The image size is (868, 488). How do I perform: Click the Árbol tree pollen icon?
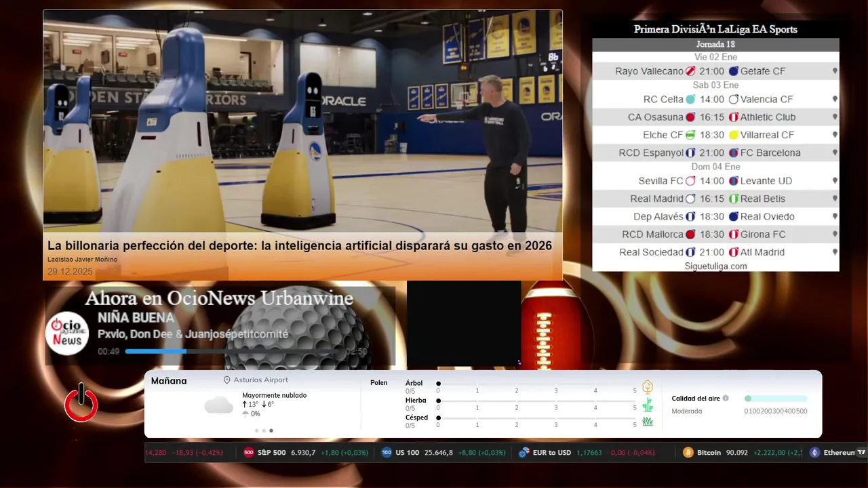point(648,387)
